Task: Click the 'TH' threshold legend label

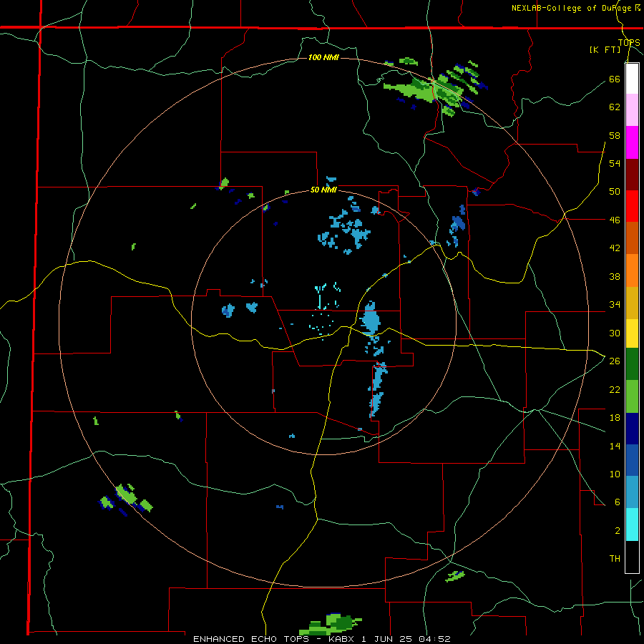Action: point(615,559)
